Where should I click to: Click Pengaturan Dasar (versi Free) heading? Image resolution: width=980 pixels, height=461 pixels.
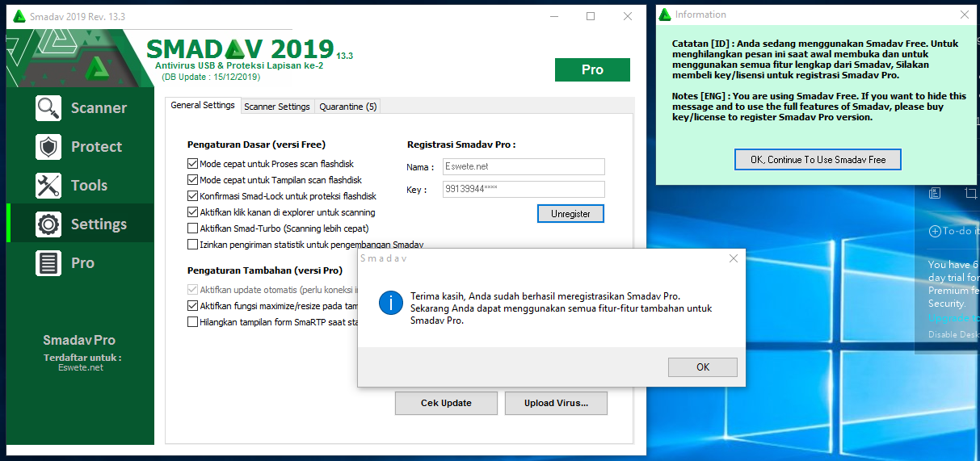[x=256, y=145]
